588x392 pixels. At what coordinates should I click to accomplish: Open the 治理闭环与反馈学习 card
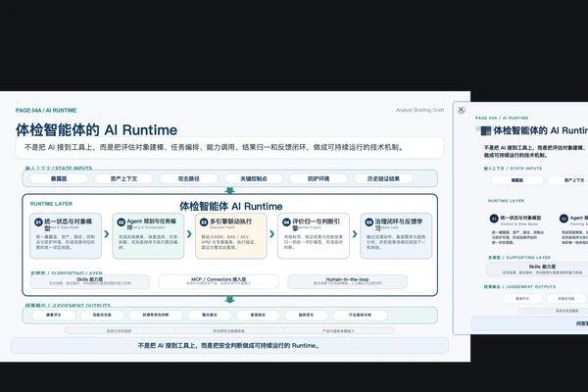396,236
